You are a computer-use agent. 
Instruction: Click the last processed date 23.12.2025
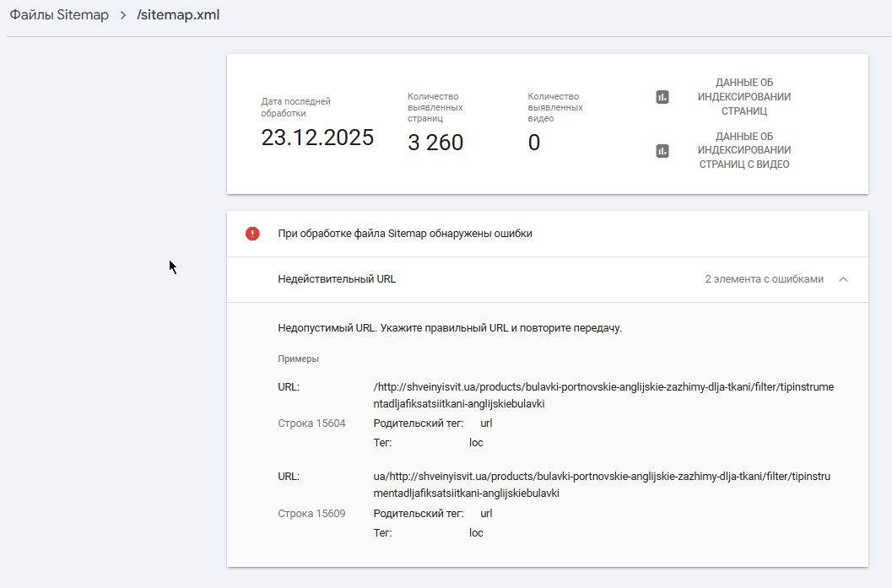click(317, 138)
